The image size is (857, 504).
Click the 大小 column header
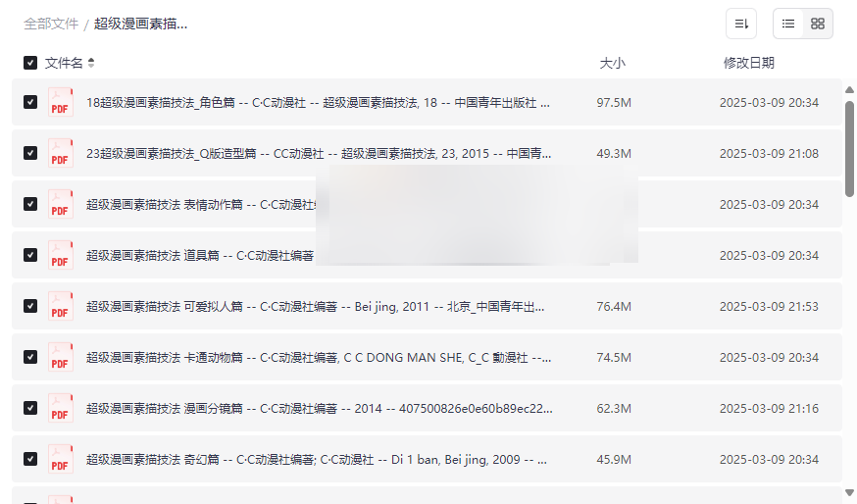pyautogui.click(x=612, y=63)
